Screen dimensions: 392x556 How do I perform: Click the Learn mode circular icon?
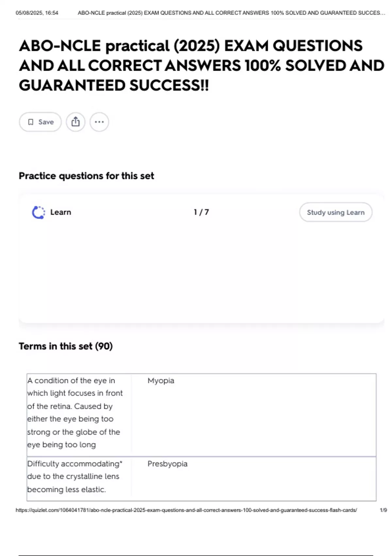(x=39, y=212)
